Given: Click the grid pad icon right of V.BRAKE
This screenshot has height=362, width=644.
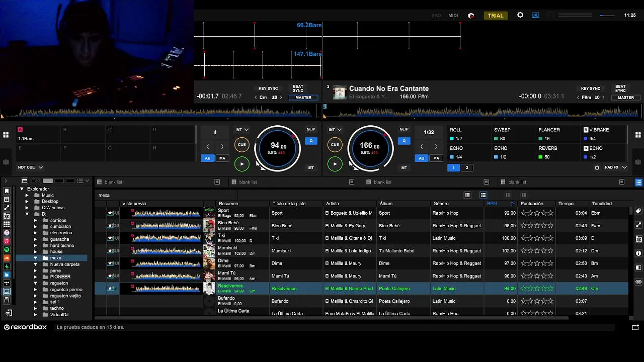Looking at the screenshot, I should click(x=638, y=135).
